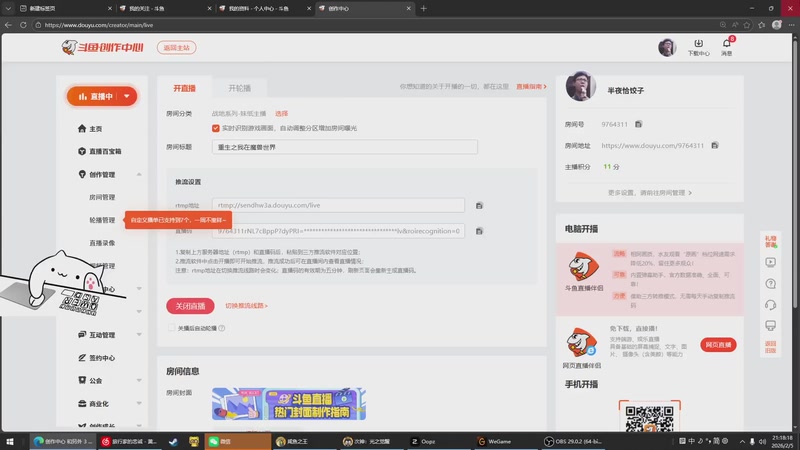800x450 pixels.
Task: Open 更多设置，请前往房间管理 link
Action: coord(649,193)
